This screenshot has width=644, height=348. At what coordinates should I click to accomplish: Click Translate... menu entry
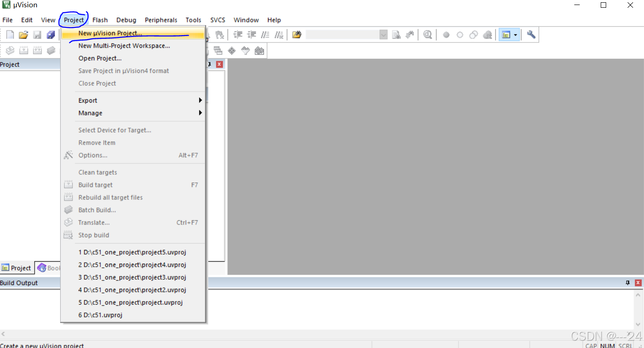(x=133, y=223)
